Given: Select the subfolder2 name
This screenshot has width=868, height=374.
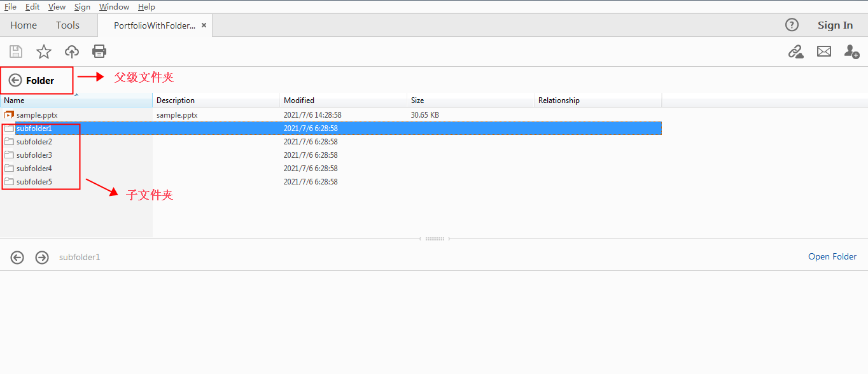Looking at the screenshot, I should pyautogui.click(x=34, y=142).
